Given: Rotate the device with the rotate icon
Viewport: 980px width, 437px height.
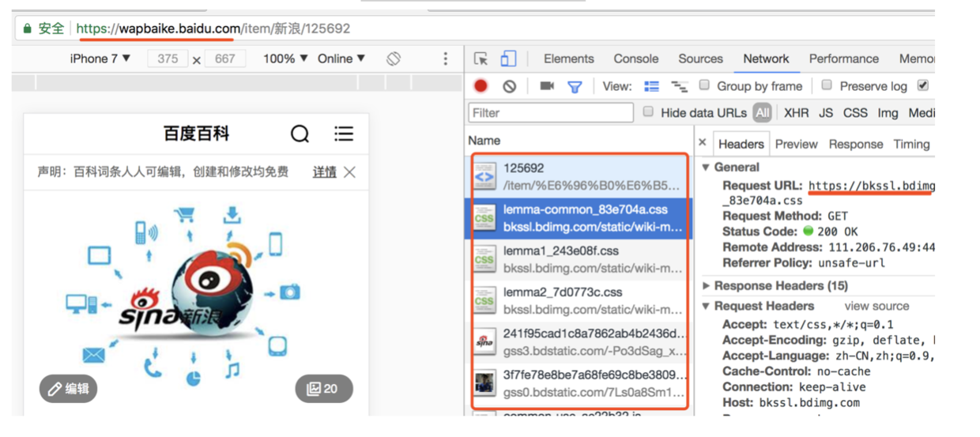Looking at the screenshot, I should [x=394, y=58].
